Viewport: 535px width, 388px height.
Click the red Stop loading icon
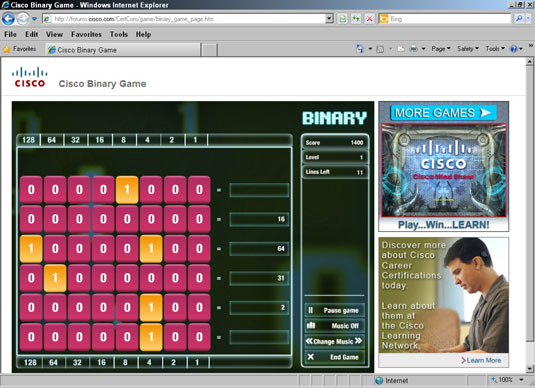pos(369,19)
